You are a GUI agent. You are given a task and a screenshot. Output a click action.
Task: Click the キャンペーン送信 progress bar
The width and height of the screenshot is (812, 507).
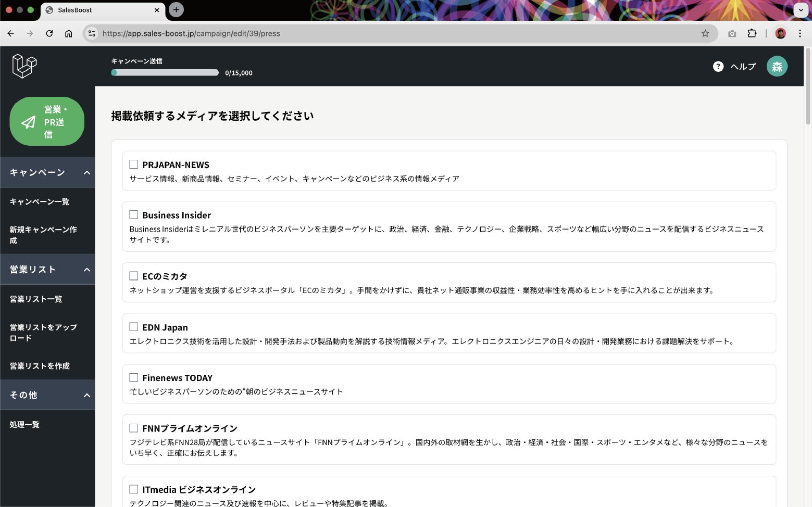click(x=165, y=73)
